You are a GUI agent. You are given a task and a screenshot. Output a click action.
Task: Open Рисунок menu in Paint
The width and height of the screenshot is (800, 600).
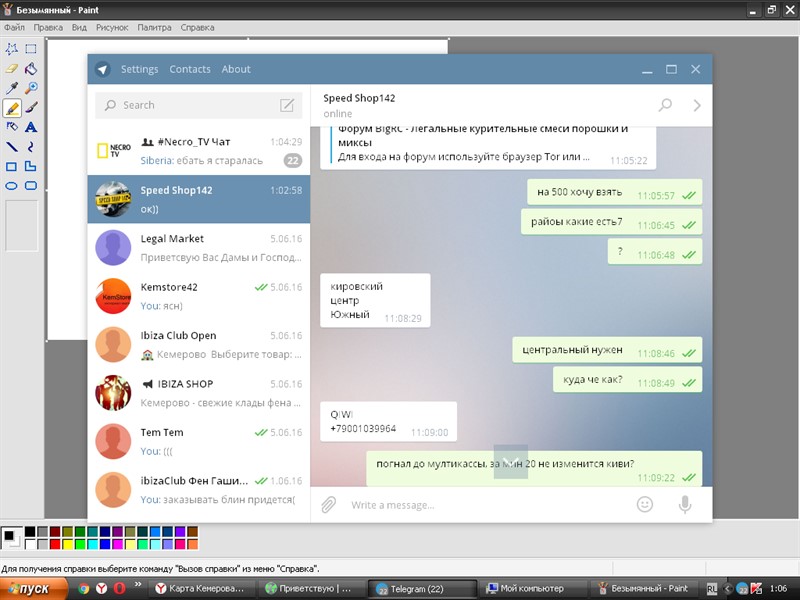coord(112,28)
